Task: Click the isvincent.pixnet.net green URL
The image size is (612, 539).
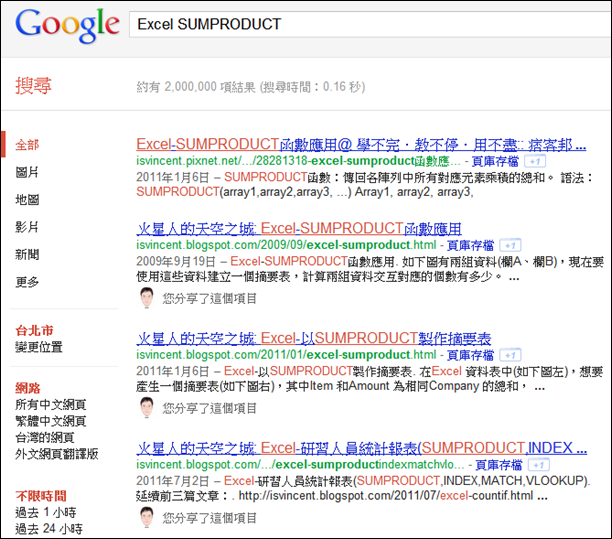Action: click(x=298, y=161)
